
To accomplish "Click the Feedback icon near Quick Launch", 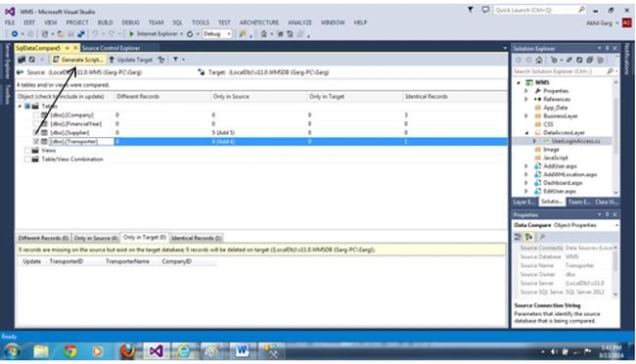I will click(485, 10).
